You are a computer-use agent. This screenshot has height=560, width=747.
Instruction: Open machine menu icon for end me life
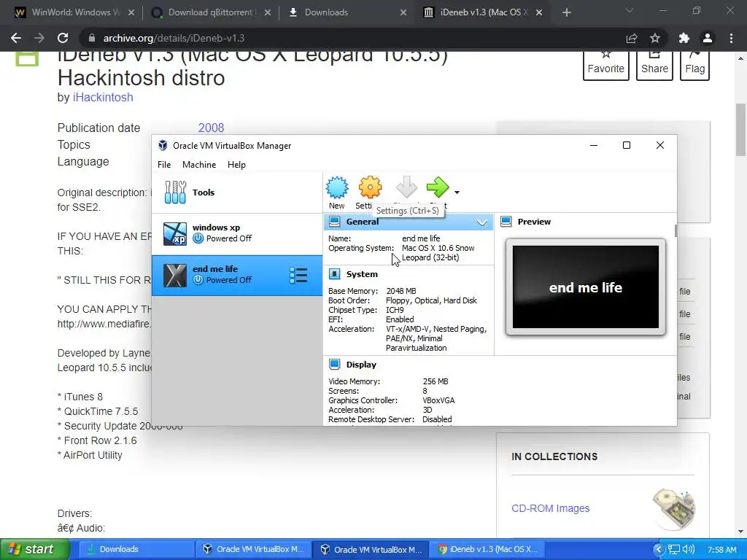point(298,275)
